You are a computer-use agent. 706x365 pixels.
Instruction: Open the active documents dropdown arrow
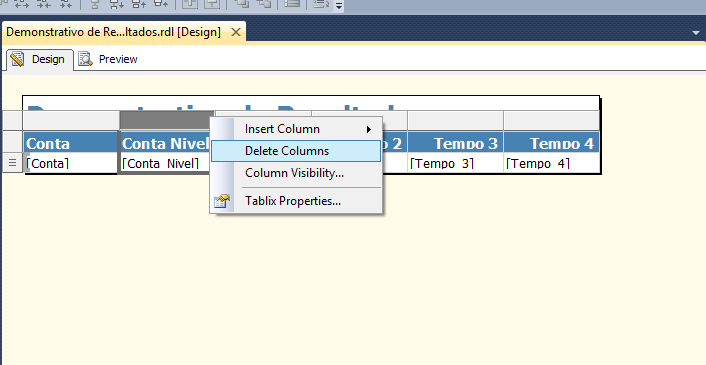tap(696, 33)
